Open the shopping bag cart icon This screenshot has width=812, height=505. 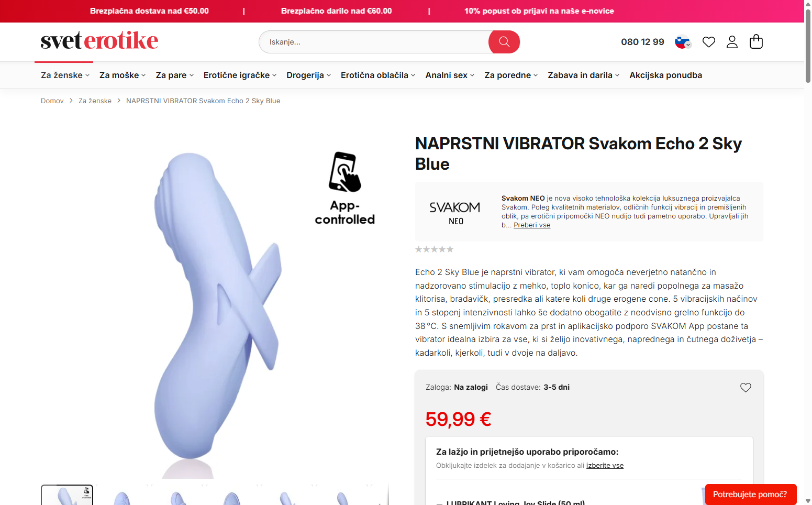pos(756,41)
